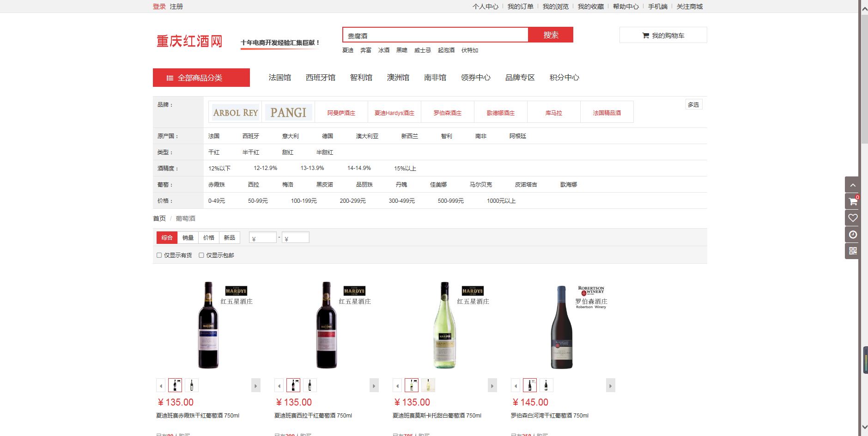The image size is (868, 436).
Task: Previous thumbnail arrow for 莫斯卡托 white wine
Action: coord(397,385)
